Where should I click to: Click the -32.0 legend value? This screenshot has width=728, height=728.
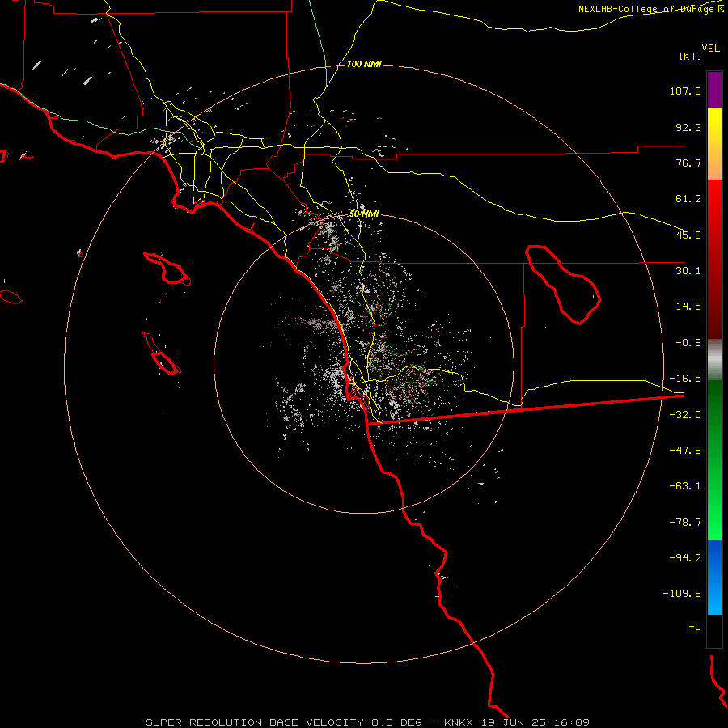pos(685,415)
